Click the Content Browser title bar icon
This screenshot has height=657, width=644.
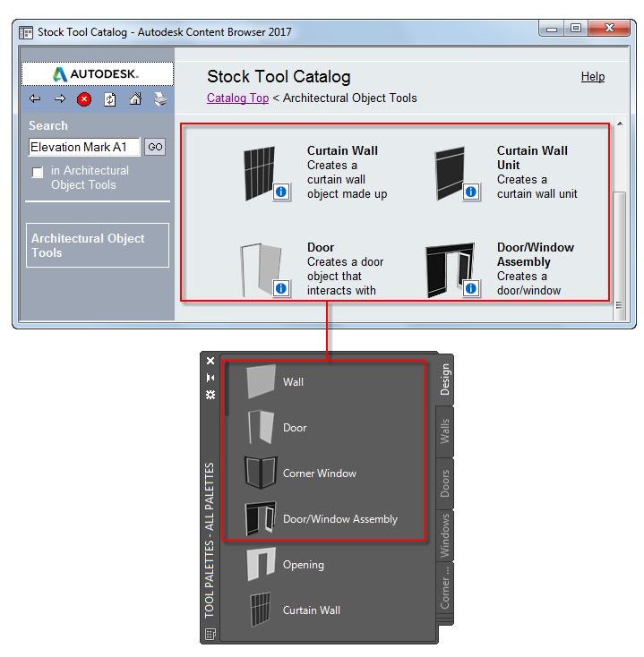click(x=26, y=32)
